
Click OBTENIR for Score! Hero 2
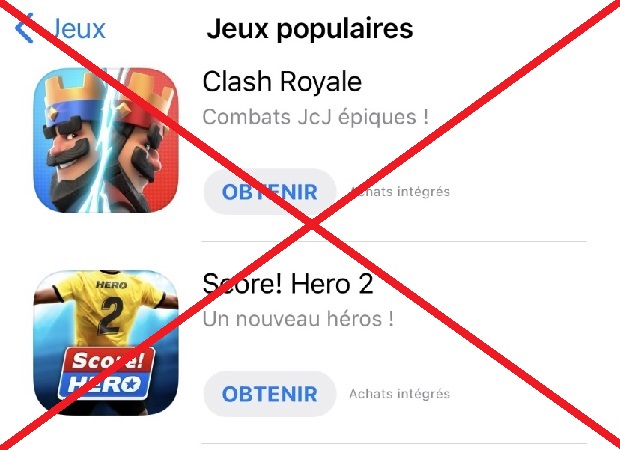point(270,394)
